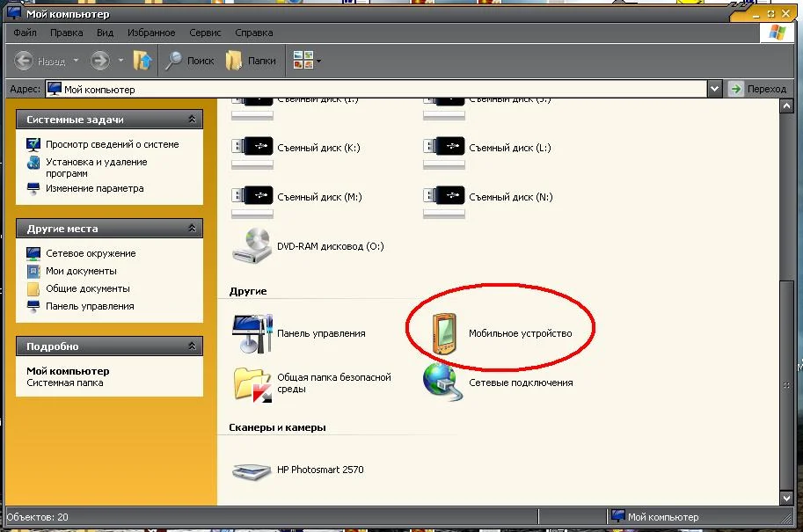Click the vertical scrollbar thumb
This screenshot has height=532, width=803.
click(x=786, y=385)
